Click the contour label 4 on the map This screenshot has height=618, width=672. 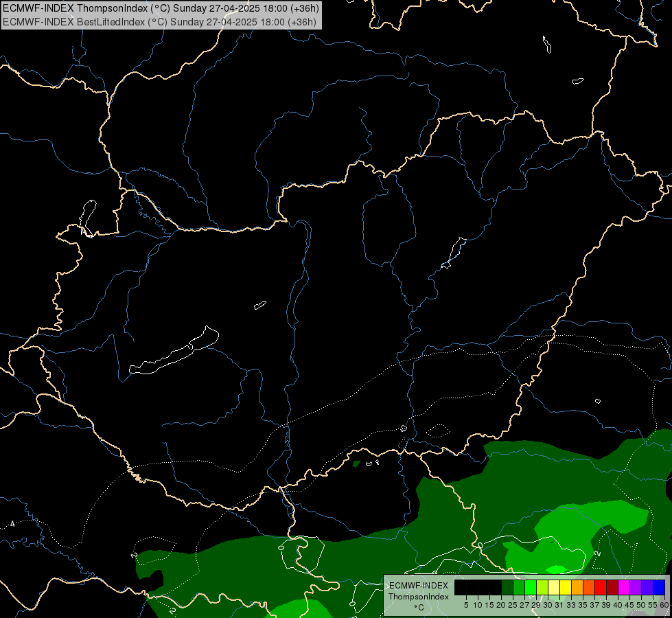[x=12, y=524]
